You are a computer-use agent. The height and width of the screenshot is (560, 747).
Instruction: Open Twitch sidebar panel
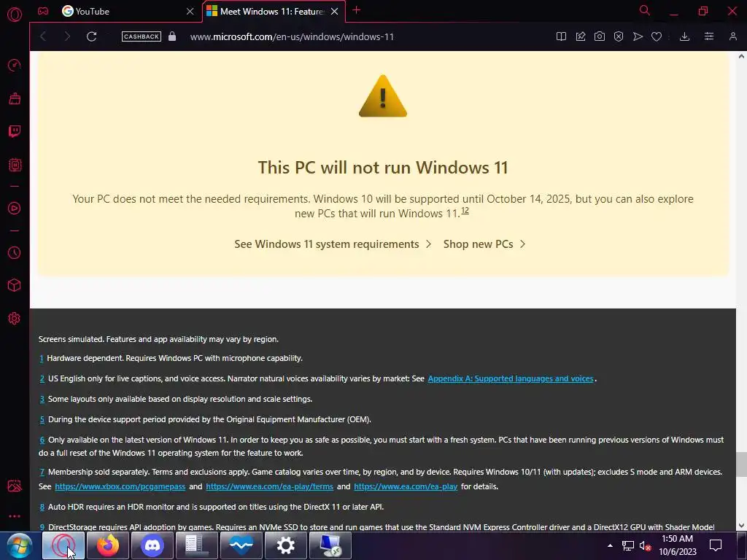[x=15, y=131]
